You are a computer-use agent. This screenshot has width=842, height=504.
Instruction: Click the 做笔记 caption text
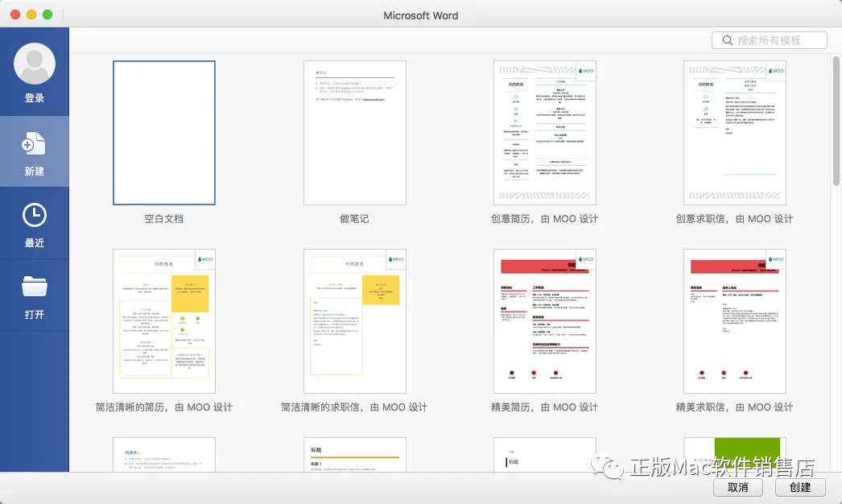[354, 219]
